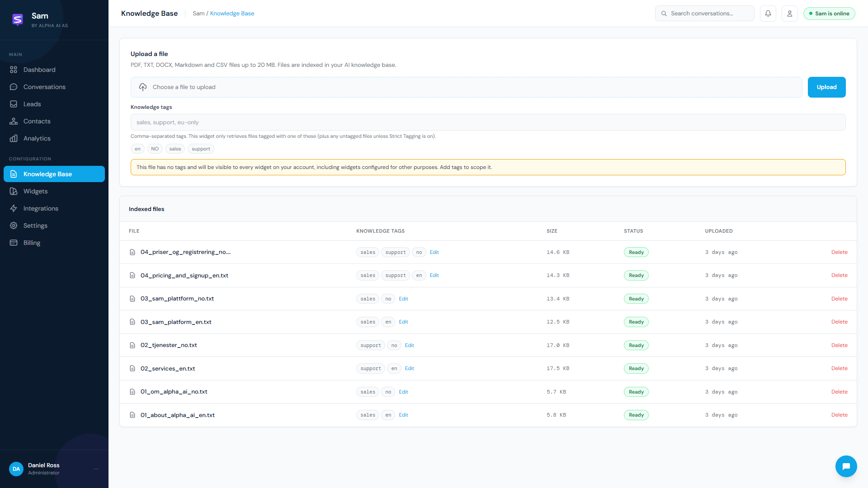Click Ready status badge for 01_om_alpha_ai_no.txt
Screen dimensions: 868x488
click(x=636, y=392)
